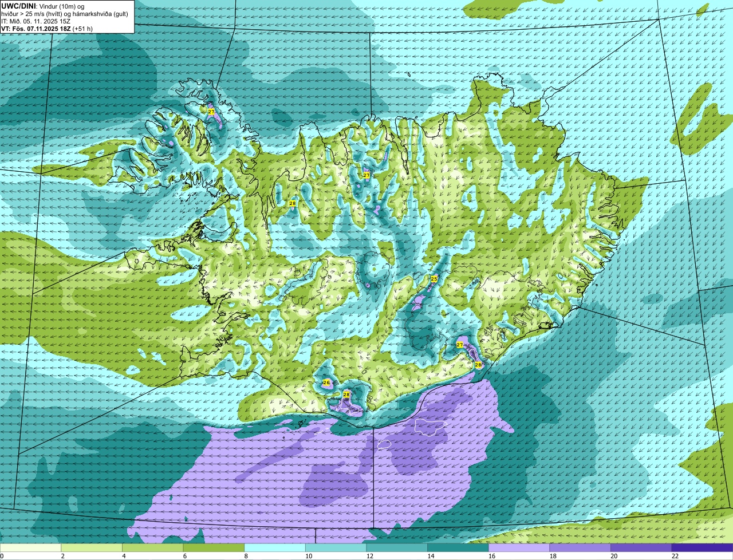Click the 28 gust label next to the 26 label
This screenshot has width=733, height=560.
click(346, 395)
